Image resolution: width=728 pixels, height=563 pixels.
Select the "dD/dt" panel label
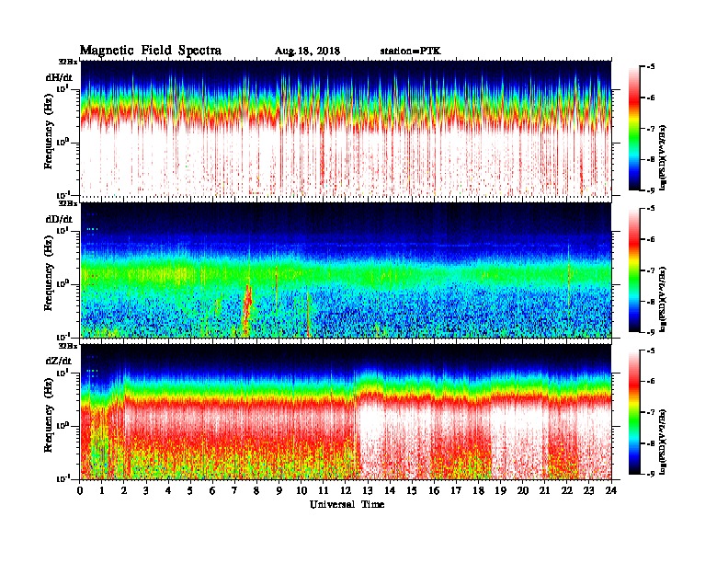pos(59,219)
